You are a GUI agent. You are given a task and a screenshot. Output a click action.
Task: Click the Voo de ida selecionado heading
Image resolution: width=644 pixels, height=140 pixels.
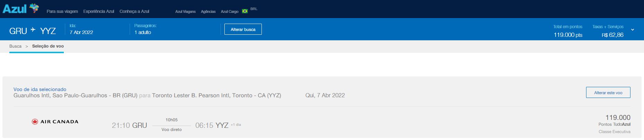coord(40,89)
